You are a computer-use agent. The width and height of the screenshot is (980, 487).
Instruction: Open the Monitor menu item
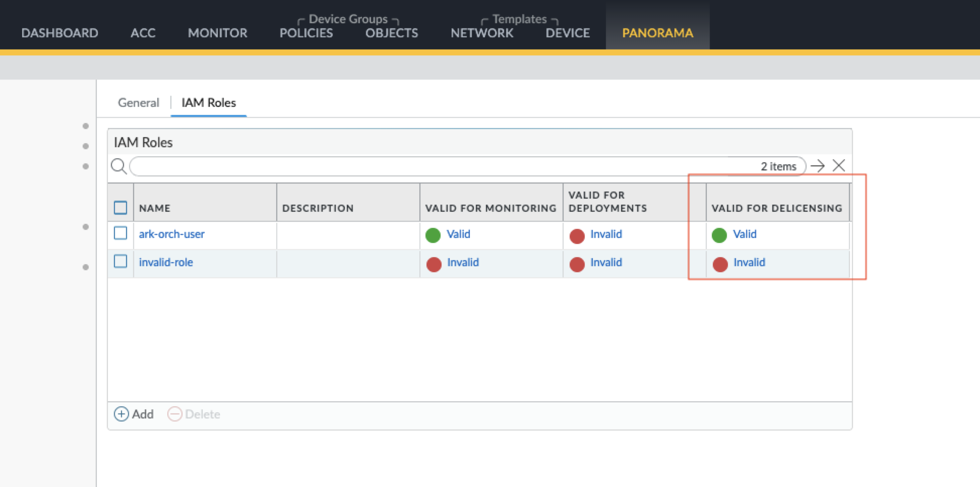(x=217, y=33)
